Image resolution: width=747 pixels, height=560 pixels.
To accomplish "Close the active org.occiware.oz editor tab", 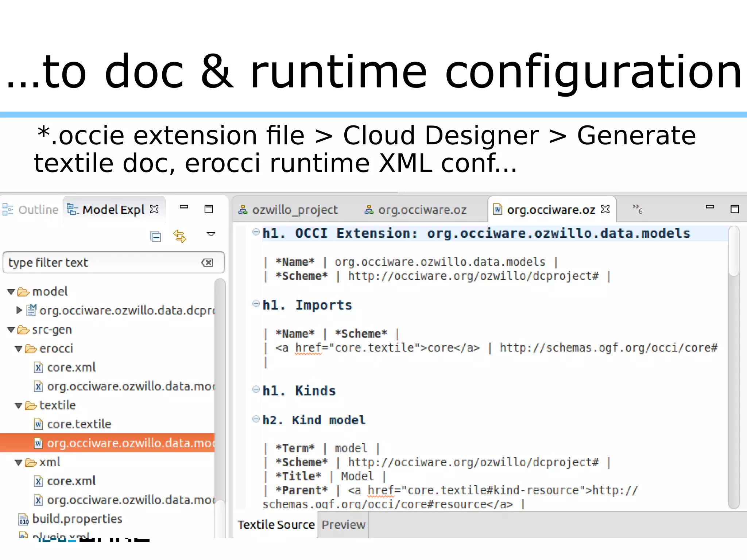I will pos(605,209).
